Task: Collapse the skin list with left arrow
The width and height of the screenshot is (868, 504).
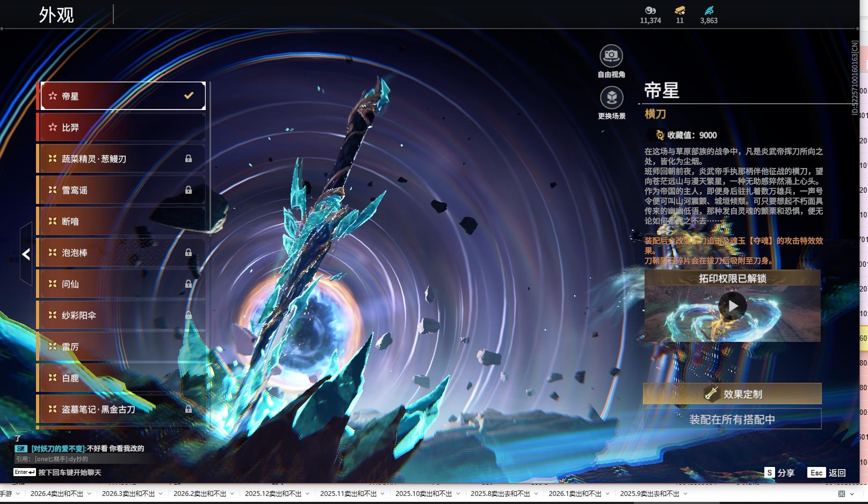Action: click(26, 254)
